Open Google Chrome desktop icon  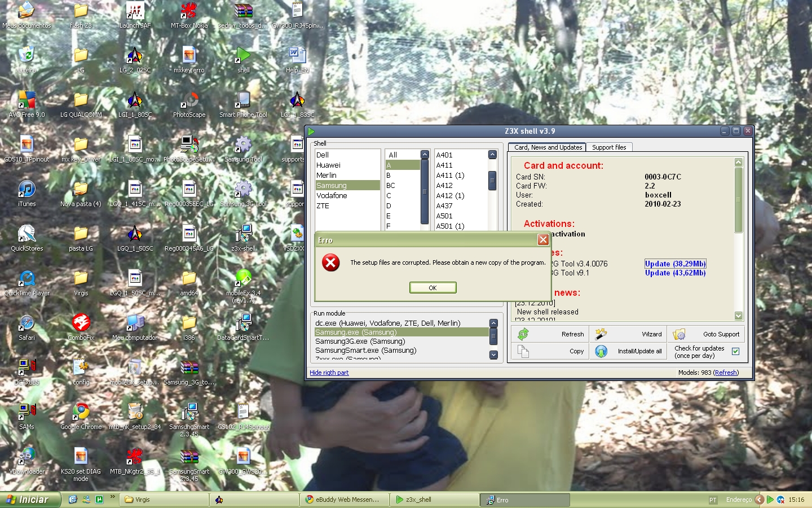point(81,411)
